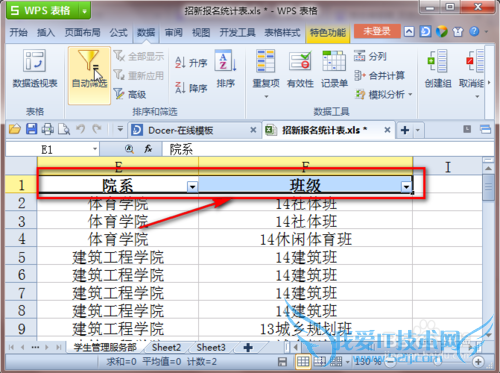Screen dimensions: 500x373
Task: Expand the Name Box dropdown arrow
Action: [95, 149]
